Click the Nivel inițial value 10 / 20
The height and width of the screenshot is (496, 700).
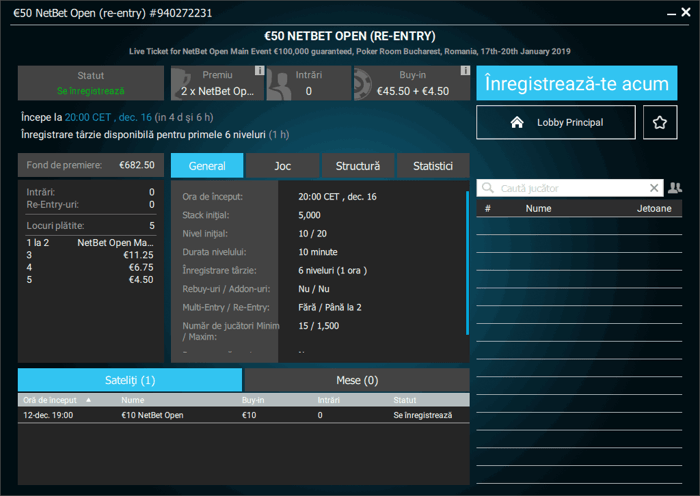coord(312,233)
